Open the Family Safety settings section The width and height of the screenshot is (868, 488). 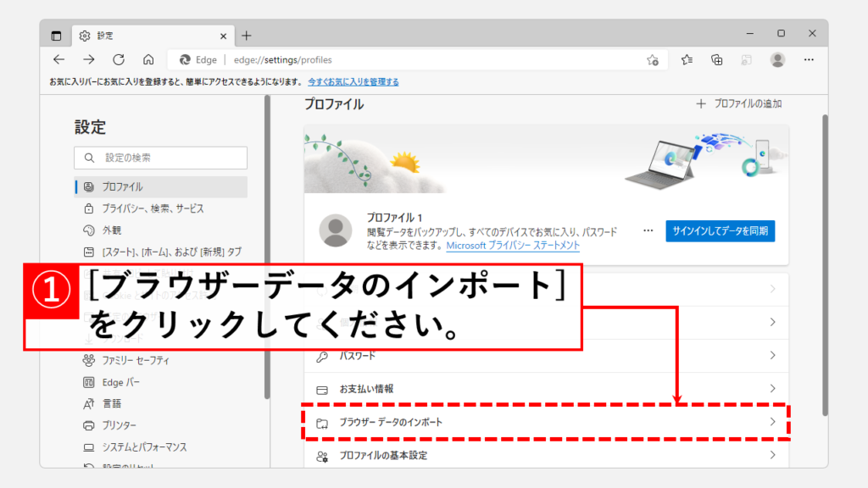(136, 360)
